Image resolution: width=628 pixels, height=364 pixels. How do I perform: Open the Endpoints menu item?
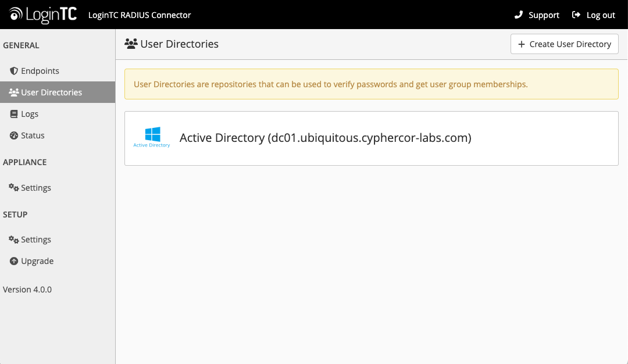point(40,71)
